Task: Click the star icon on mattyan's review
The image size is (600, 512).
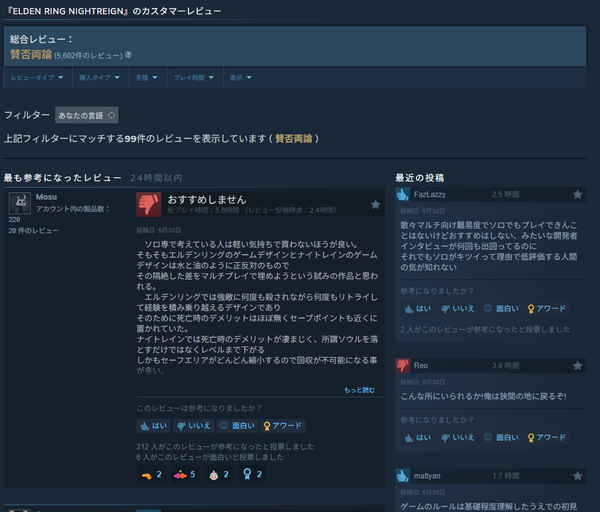Action: point(577,476)
